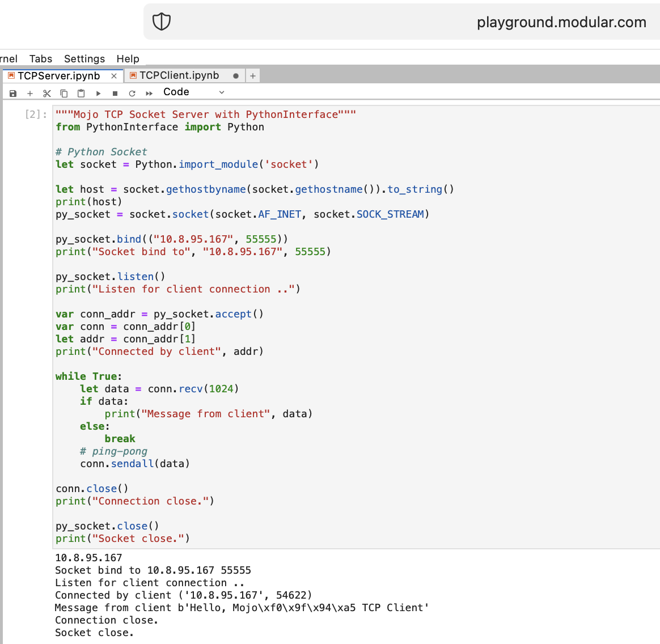Click the playground.modular.com address field
The height and width of the screenshot is (644, 660).
(561, 22)
